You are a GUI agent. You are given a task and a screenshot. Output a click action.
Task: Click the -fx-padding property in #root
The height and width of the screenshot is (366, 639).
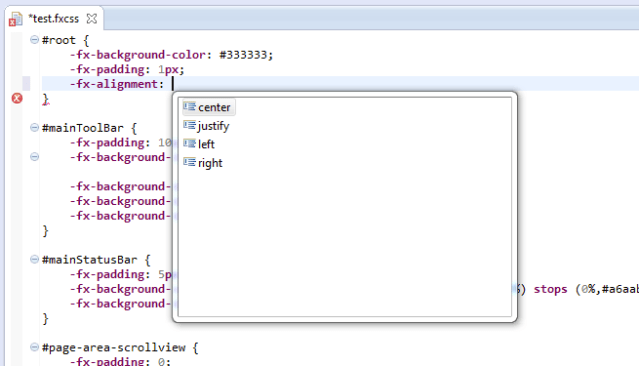107,69
